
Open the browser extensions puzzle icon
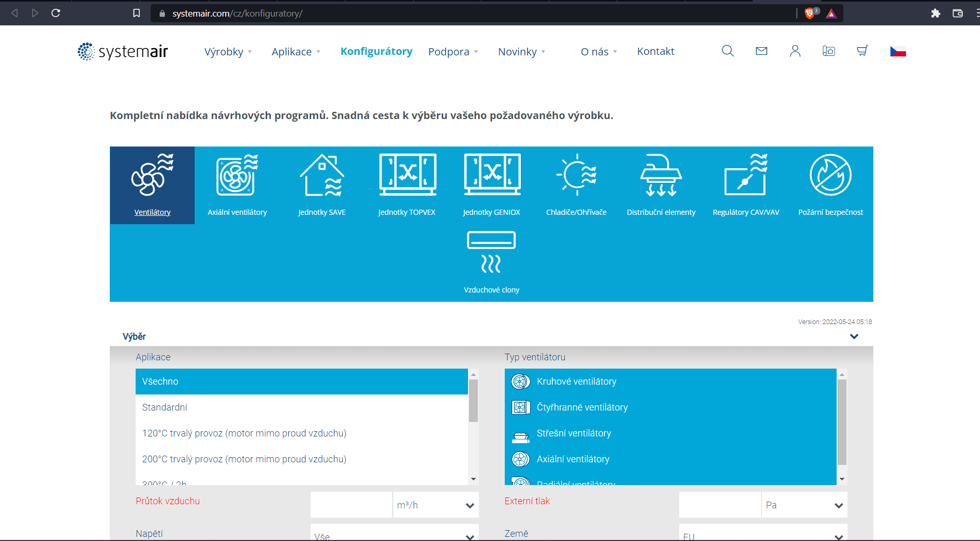935,13
